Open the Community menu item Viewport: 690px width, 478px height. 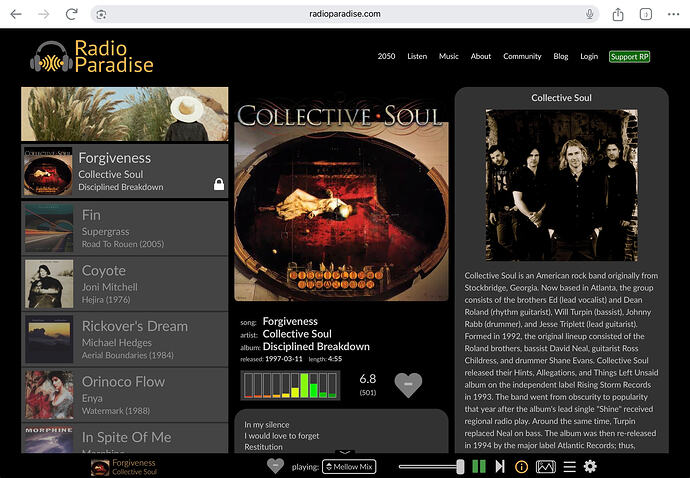pyautogui.click(x=522, y=56)
